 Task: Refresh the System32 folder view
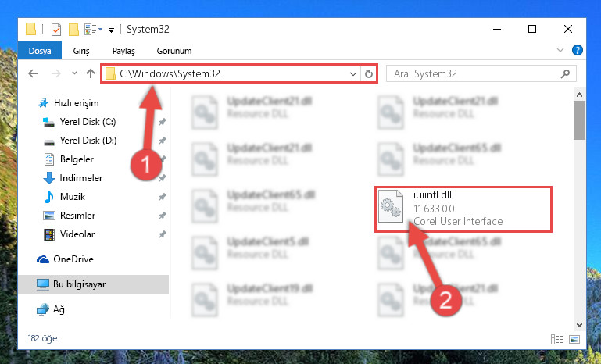368,73
